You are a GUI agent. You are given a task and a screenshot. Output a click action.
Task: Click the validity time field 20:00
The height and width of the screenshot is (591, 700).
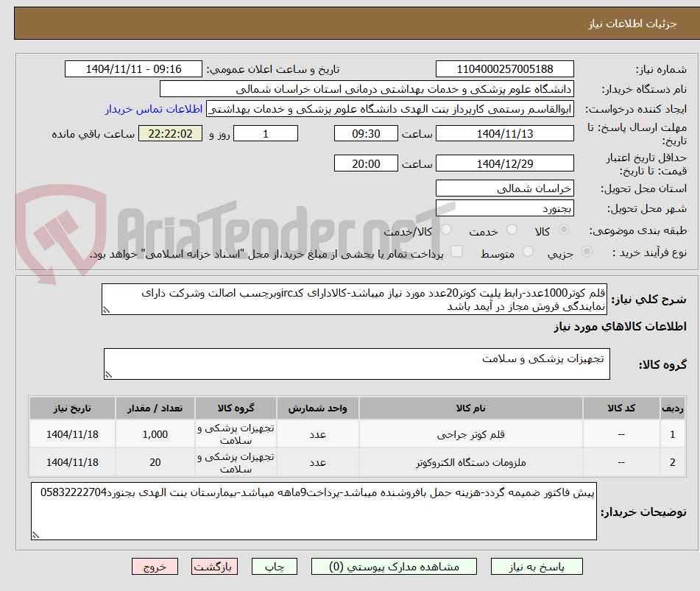(366, 163)
